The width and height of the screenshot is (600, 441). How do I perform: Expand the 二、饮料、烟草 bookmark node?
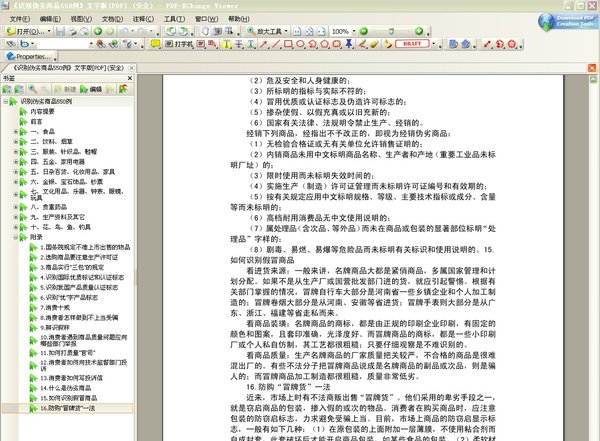[x=16, y=142]
